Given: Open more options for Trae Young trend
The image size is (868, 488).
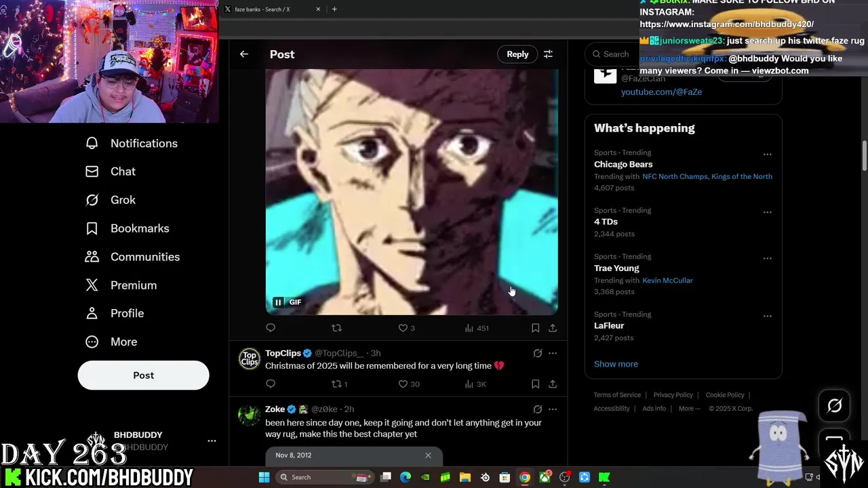Looking at the screenshot, I should [767, 258].
